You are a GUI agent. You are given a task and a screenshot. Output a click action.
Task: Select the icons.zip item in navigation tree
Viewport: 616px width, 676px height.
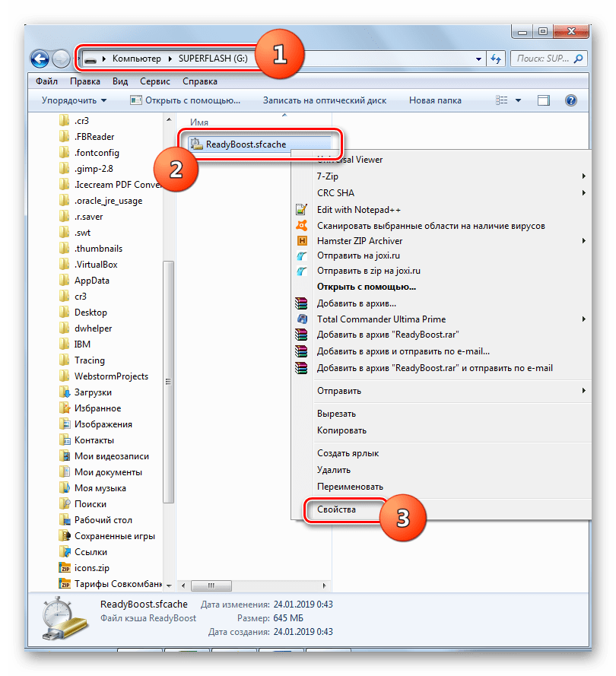pyautogui.click(x=90, y=568)
